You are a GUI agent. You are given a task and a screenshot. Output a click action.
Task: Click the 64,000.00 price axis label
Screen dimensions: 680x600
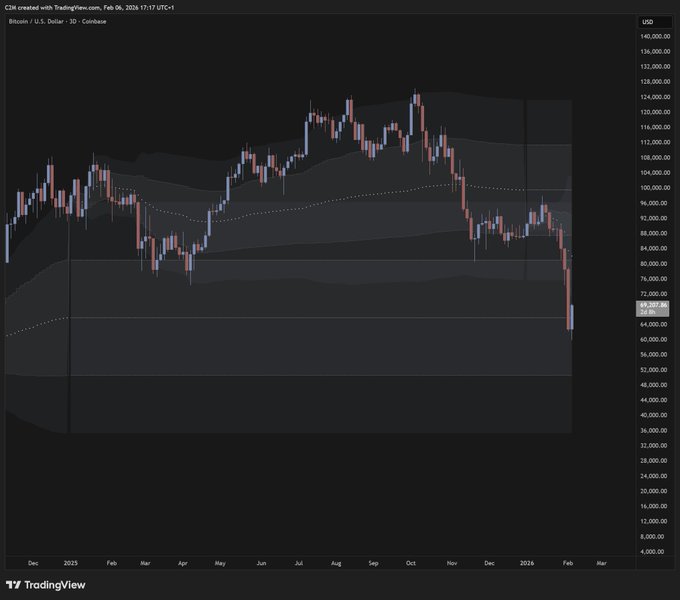pos(655,324)
